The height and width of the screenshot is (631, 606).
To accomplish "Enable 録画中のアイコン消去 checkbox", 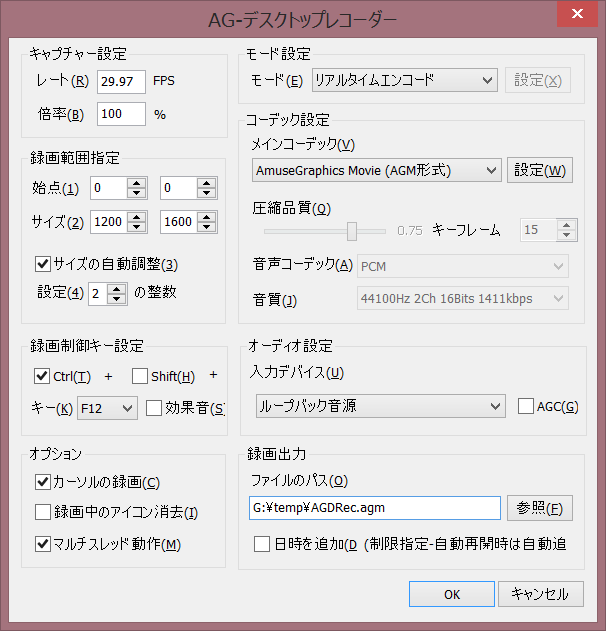I will (x=43, y=512).
